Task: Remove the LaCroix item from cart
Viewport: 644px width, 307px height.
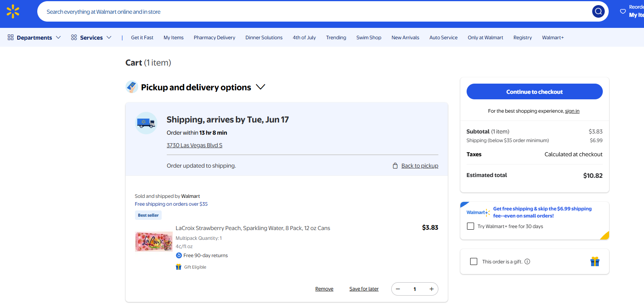Action: coord(324,289)
